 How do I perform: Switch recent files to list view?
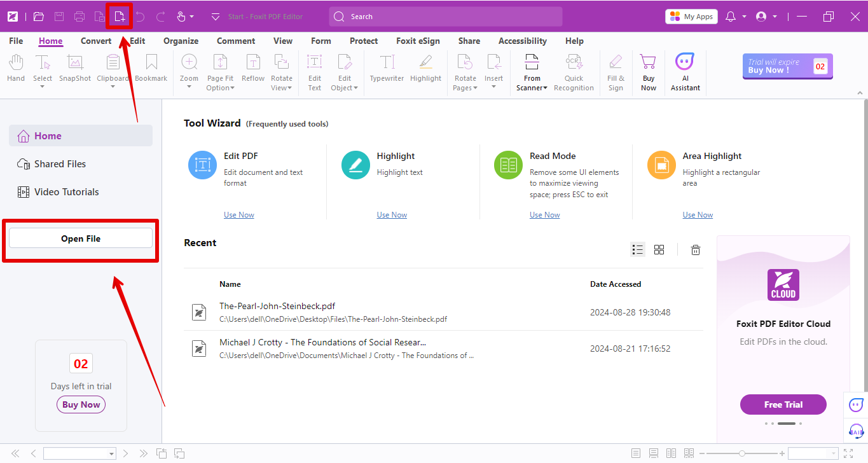pyautogui.click(x=638, y=250)
